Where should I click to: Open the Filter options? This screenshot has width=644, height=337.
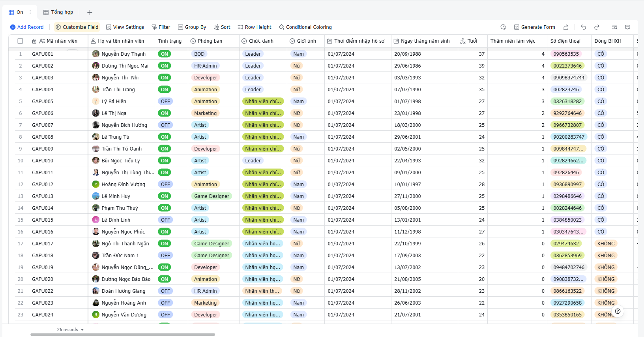pyautogui.click(x=161, y=27)
